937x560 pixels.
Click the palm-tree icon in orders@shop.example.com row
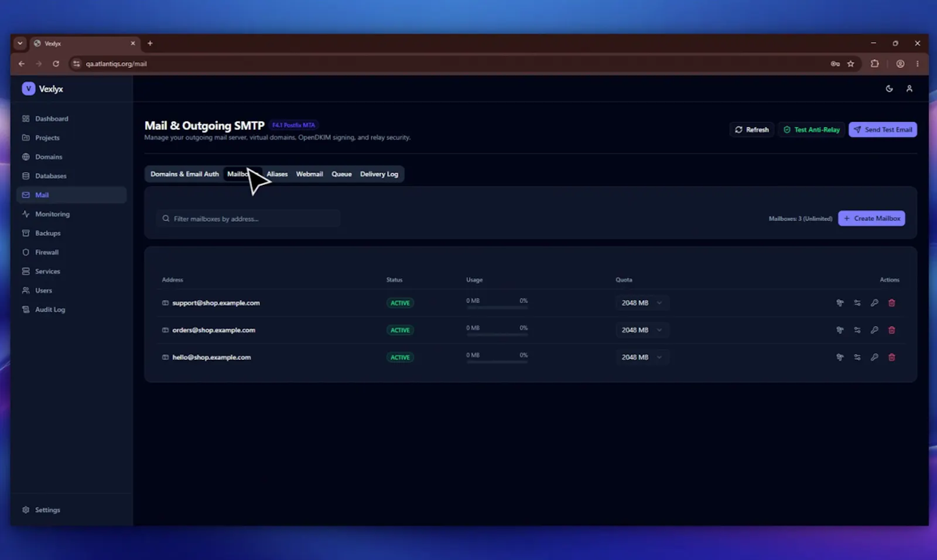[x=840, y=330]
